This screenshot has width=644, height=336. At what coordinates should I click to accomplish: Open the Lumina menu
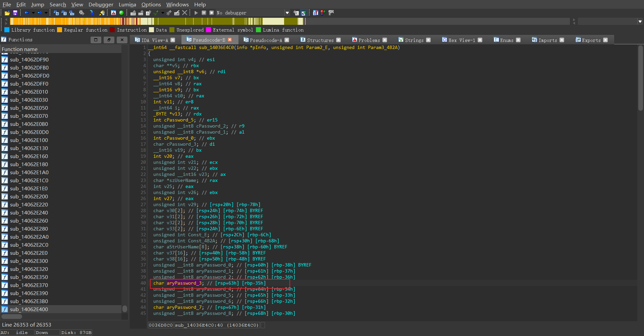pos(127,4)
